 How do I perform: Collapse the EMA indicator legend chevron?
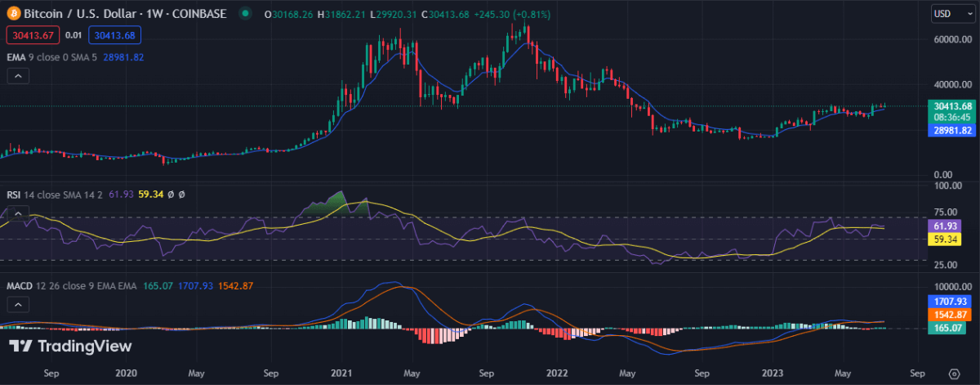point(20,76)
